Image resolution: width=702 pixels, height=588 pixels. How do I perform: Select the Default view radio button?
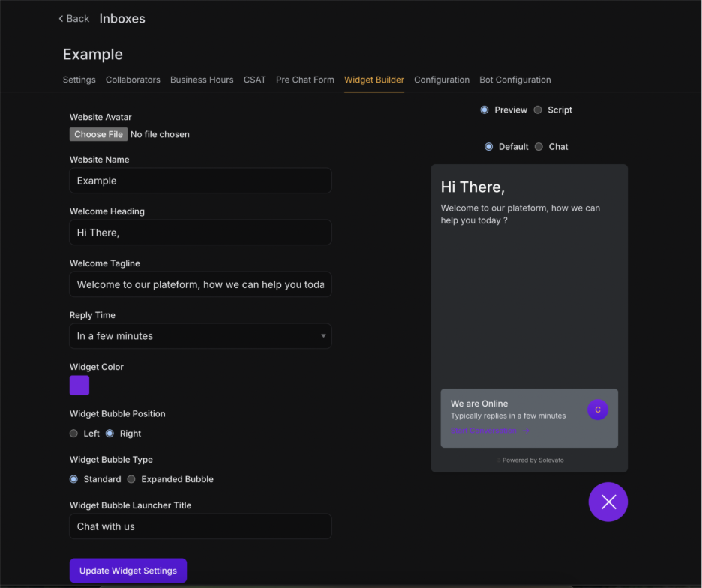(x=488, y=147)
